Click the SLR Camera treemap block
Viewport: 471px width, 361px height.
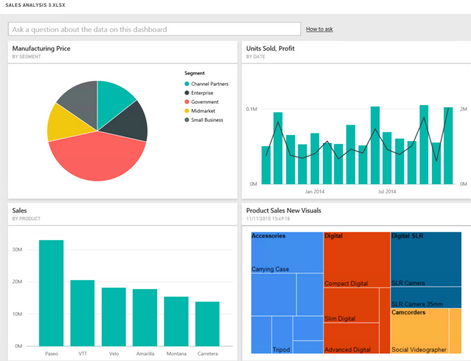(x=426, y=259)
